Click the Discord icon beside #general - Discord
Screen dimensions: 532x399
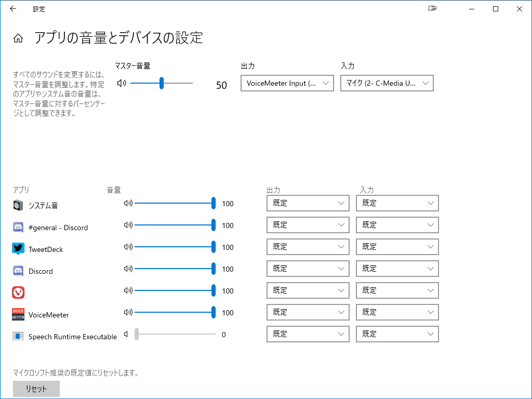[18, 227]
